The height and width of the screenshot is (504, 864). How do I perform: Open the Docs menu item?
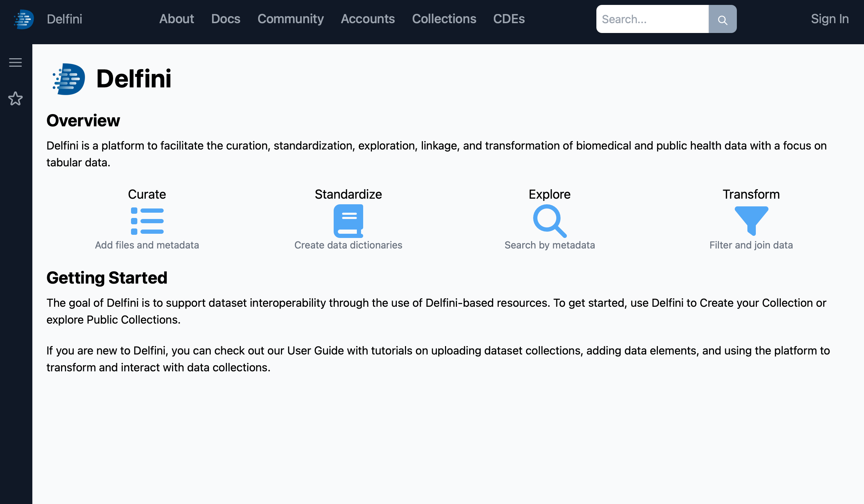(226, 19)
